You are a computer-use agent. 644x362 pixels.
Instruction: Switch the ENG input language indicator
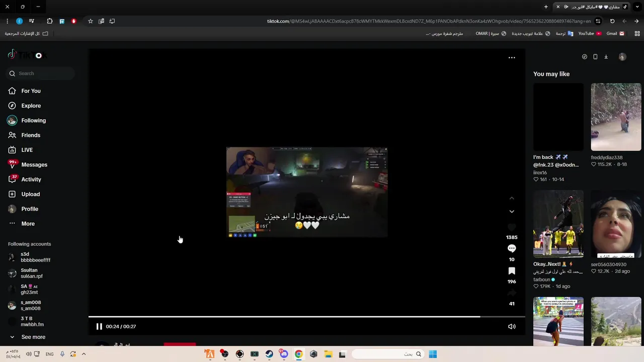point(49,354)
